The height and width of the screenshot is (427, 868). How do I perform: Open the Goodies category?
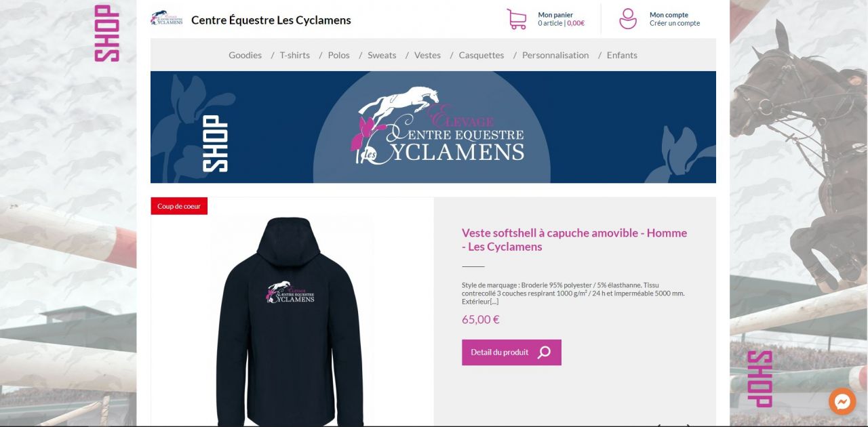pos(245,55)
